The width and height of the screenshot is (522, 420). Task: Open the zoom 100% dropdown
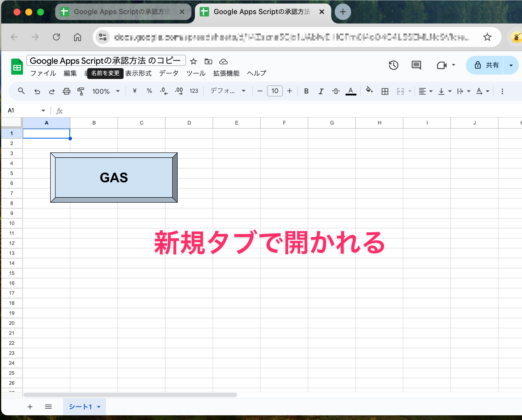(106, 91)
